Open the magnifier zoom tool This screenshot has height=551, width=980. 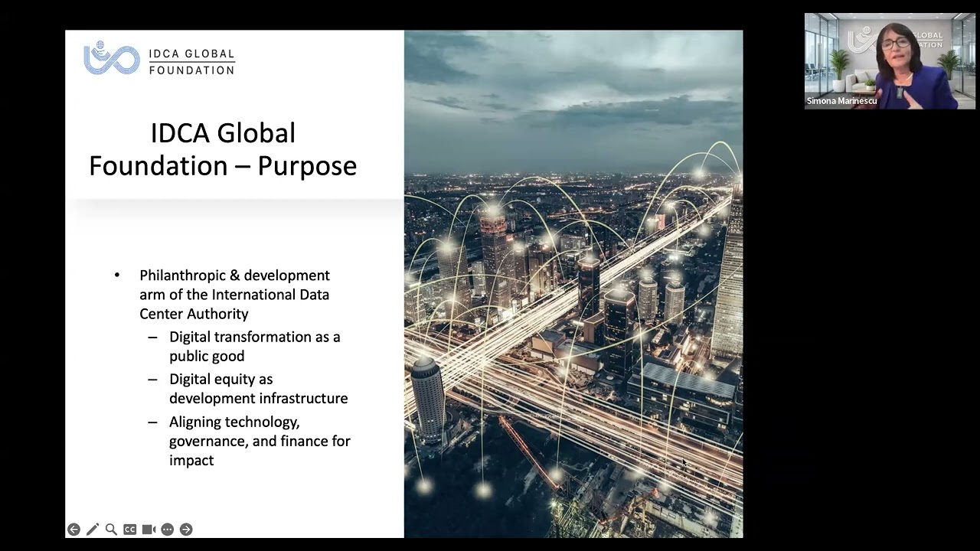(x=111, y=530)
